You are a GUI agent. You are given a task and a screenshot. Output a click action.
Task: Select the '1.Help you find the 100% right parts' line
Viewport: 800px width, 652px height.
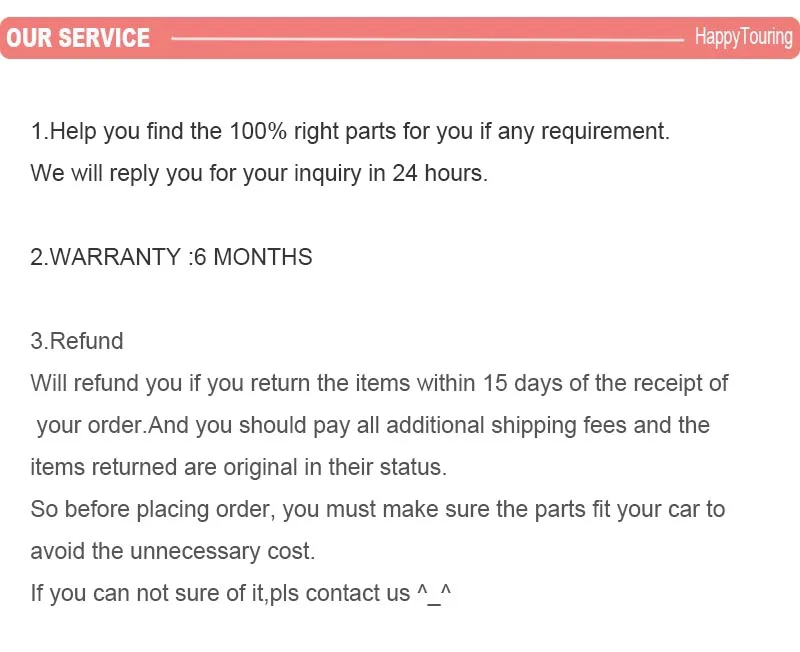350,132
